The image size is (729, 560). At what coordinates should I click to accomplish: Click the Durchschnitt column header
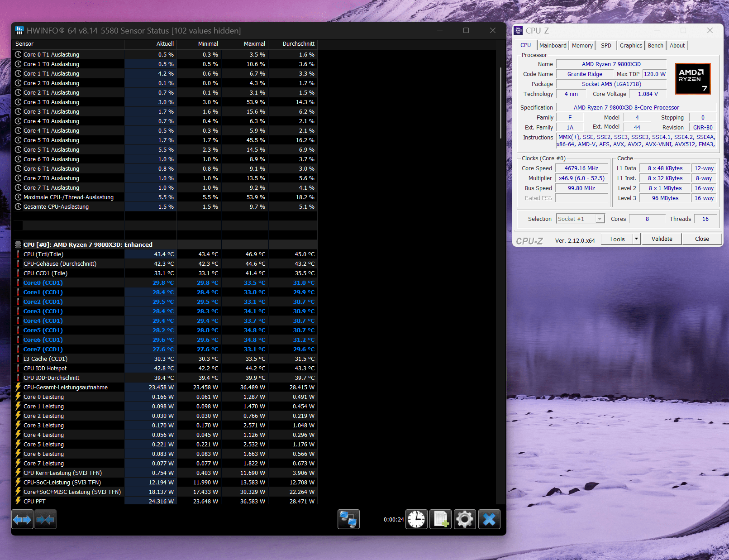click(x=293, y=44)
